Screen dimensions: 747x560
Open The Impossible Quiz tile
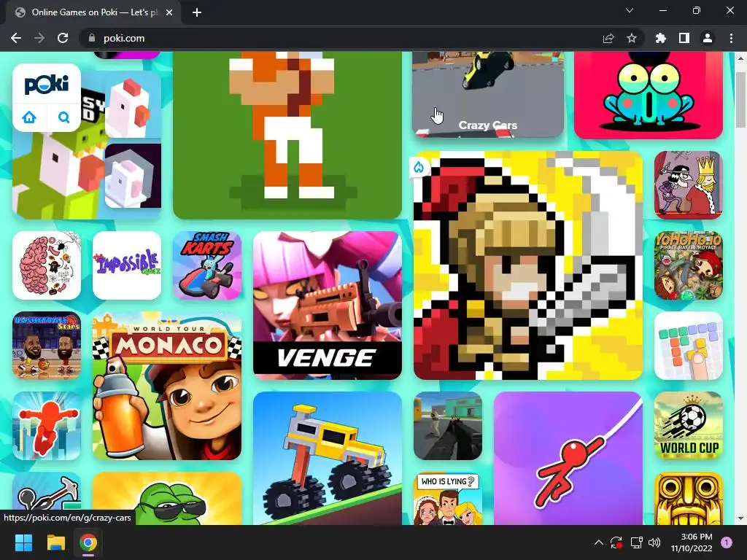[127, 265]
